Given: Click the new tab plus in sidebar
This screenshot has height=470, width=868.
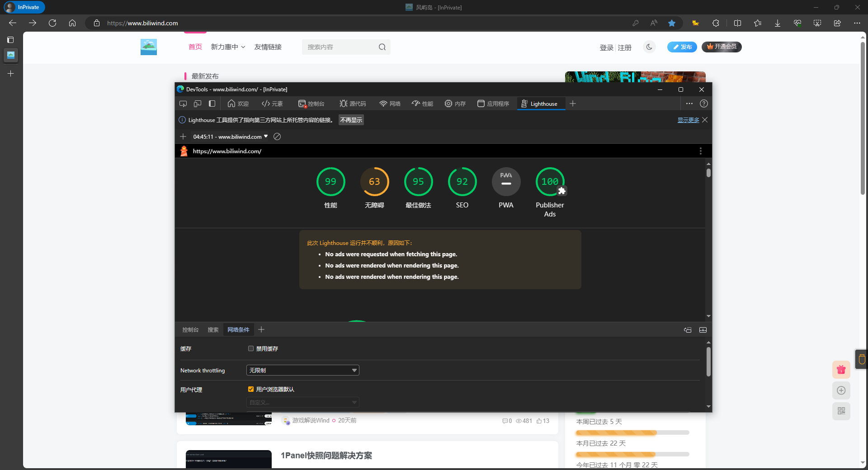Looking at the screenshot, I should 11,73.
